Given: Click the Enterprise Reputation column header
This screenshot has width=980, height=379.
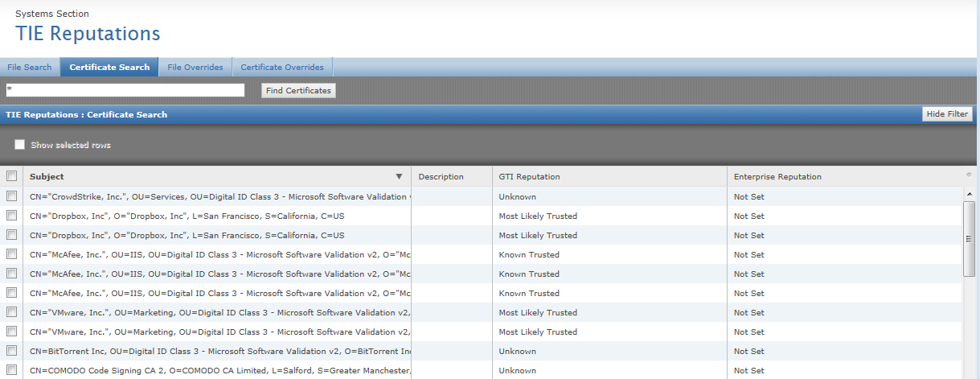Looking at the screenshot, I should click(844, 176).
